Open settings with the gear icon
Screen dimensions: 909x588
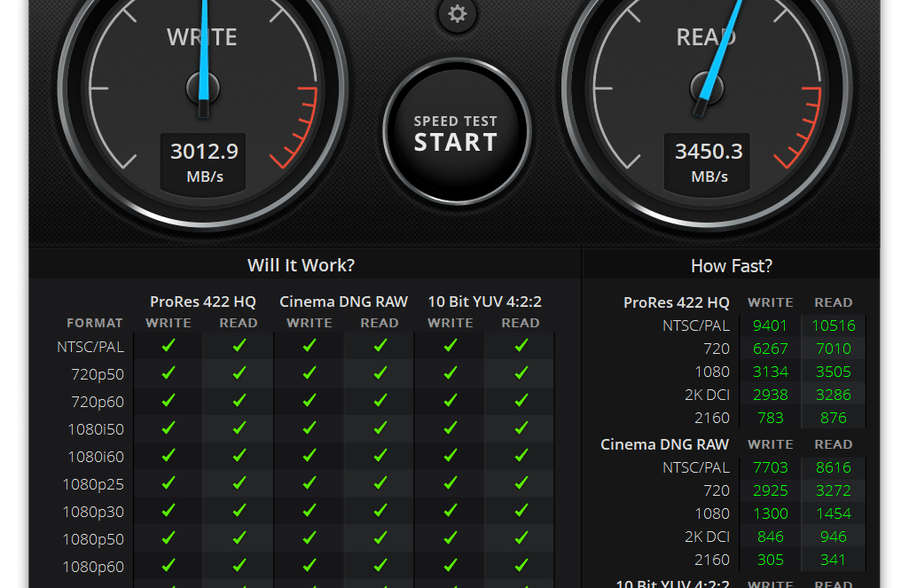coord(458,14)
